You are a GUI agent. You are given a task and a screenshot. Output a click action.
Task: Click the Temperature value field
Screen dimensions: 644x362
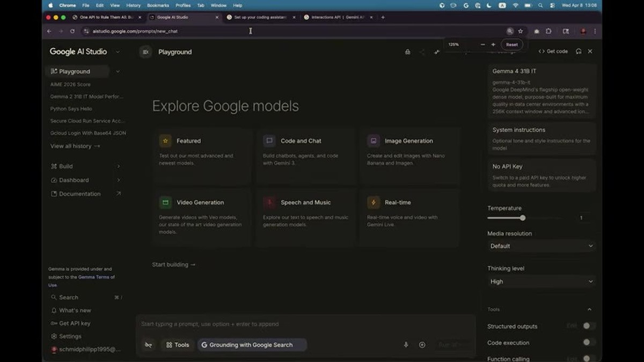[x=582, y=218]
